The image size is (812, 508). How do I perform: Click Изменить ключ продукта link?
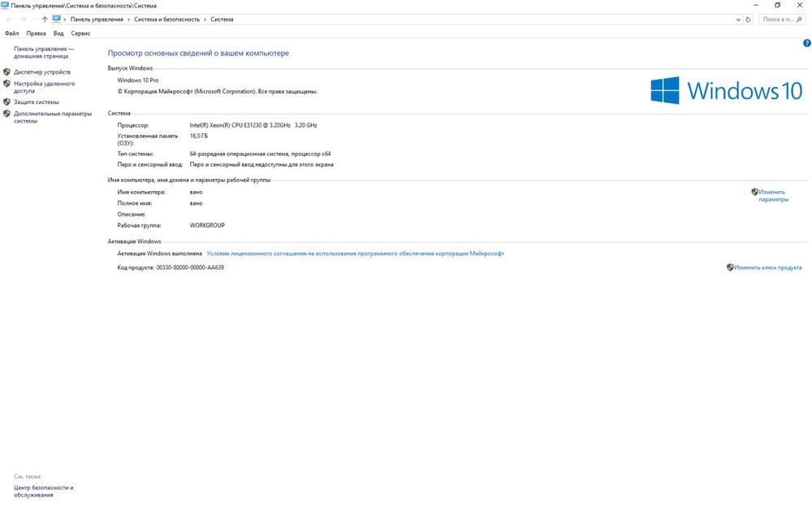point(768,267)
